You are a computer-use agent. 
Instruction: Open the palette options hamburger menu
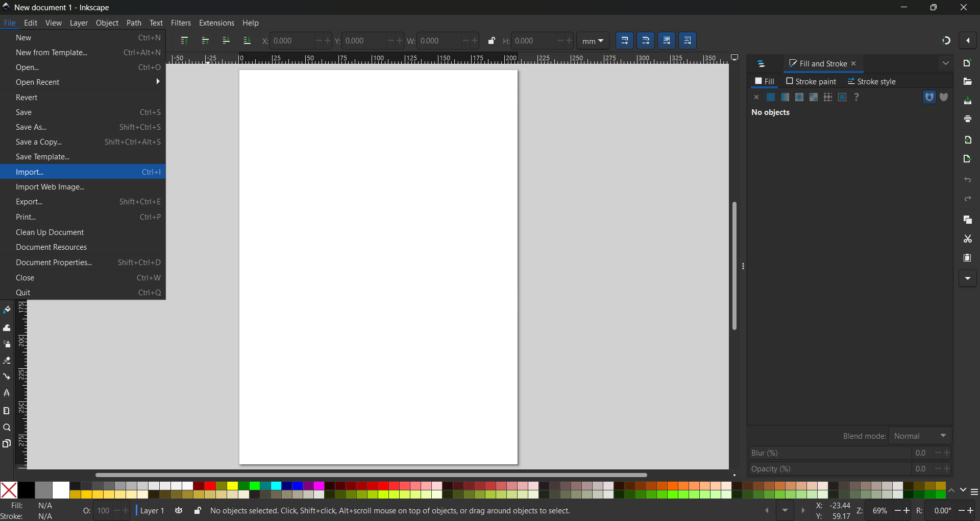pyautogui.click(x=974, y=492)
